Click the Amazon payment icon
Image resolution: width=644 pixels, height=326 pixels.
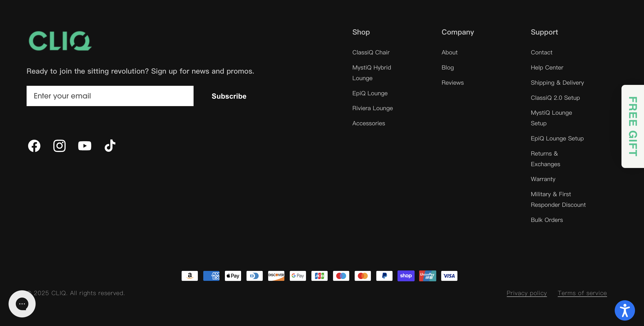(x=190, y=276)
